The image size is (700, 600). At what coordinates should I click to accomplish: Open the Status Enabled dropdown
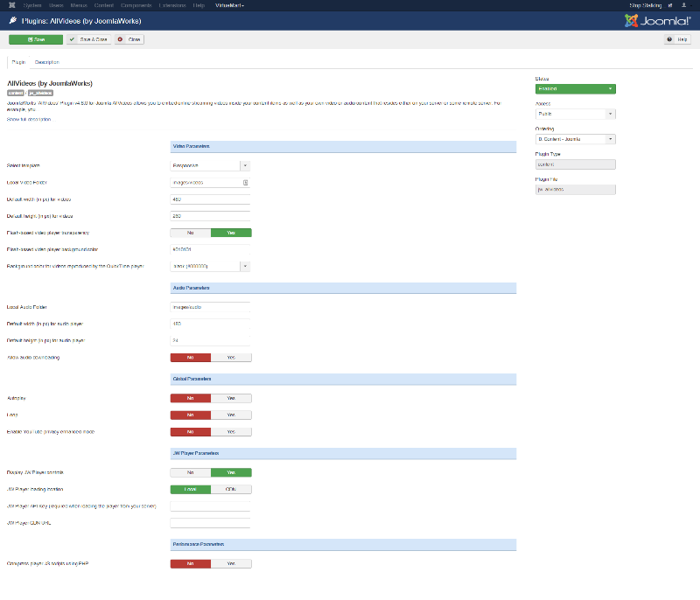pos(576,88)
